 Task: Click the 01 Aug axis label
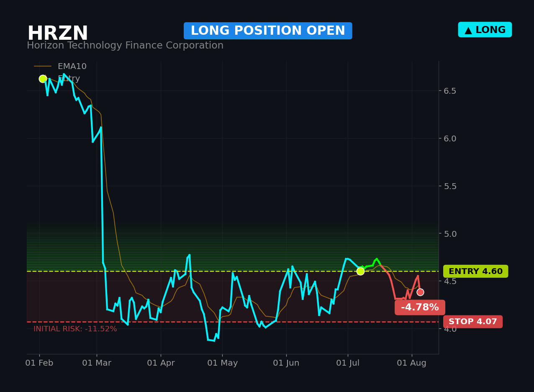(412, 363)
